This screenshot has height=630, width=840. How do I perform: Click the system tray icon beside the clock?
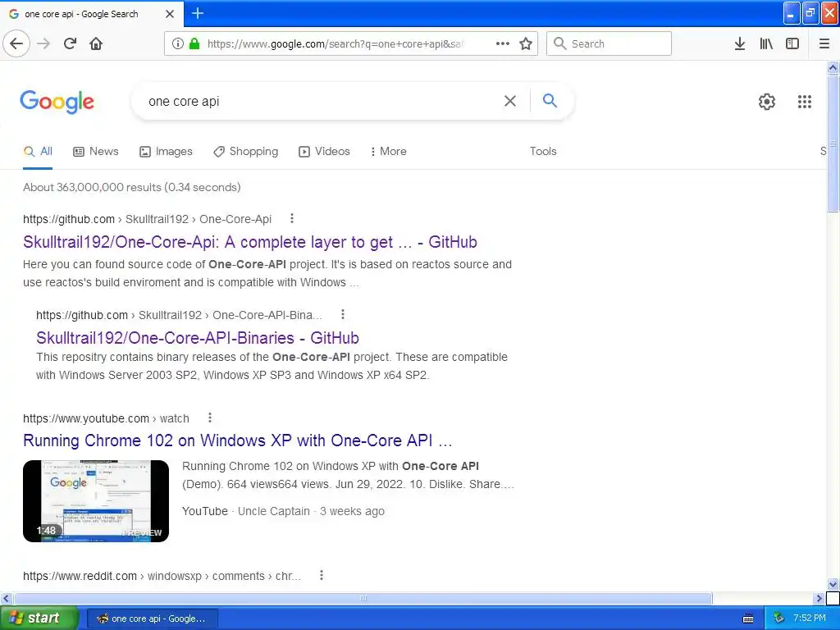point(778,619)
